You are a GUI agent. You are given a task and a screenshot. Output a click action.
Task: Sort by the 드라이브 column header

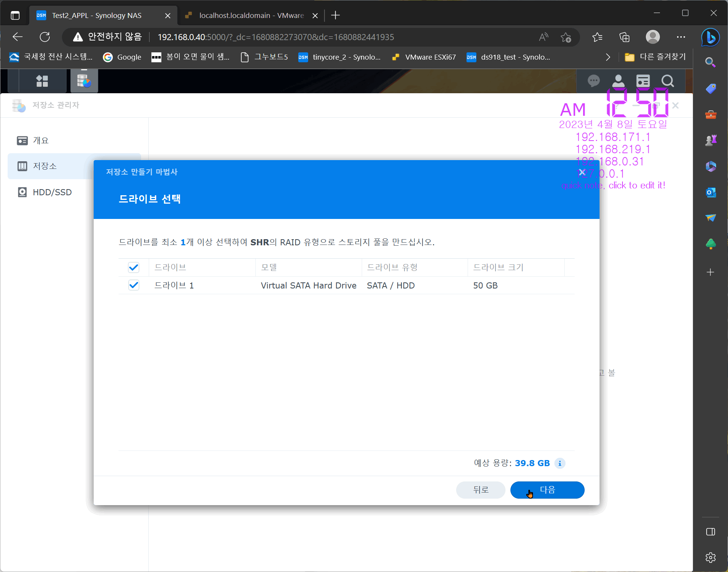pyautogui.click(x=202, y=267)
